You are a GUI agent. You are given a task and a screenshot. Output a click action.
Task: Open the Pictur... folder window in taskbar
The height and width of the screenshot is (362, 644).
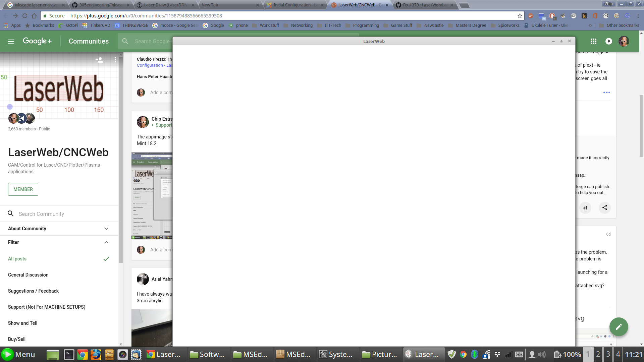point(380,354)
